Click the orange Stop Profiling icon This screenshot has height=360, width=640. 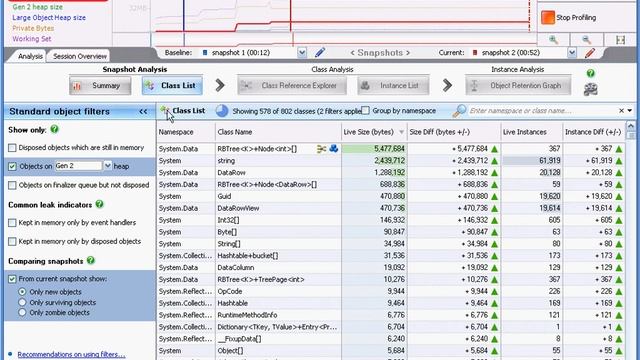tap(547, 18)
